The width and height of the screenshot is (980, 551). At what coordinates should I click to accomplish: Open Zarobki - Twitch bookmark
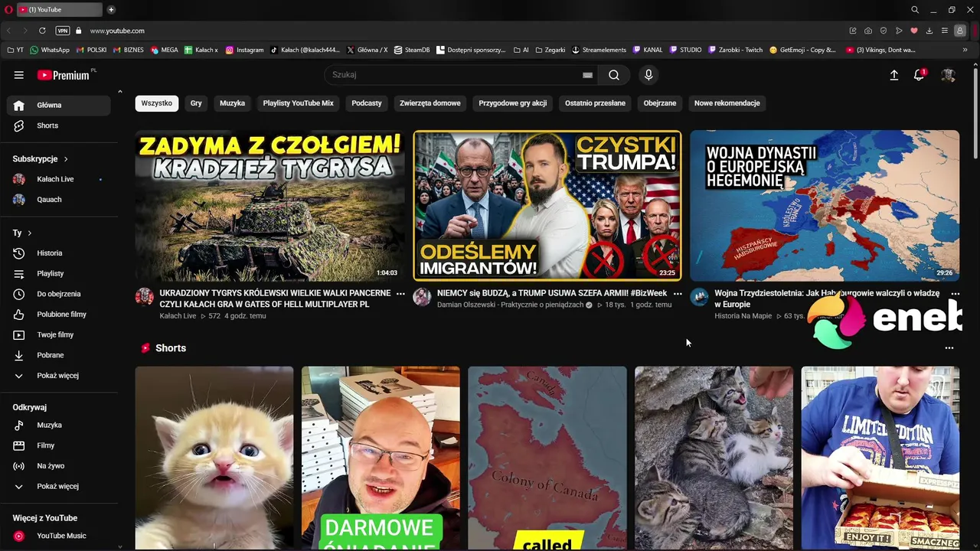pos(736,50)
